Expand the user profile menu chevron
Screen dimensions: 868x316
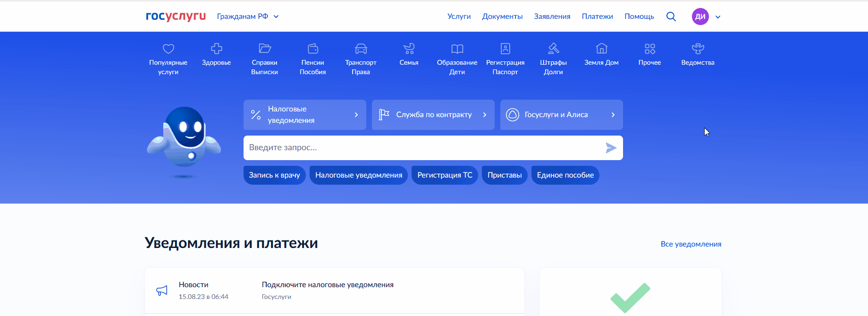[717, 17]
